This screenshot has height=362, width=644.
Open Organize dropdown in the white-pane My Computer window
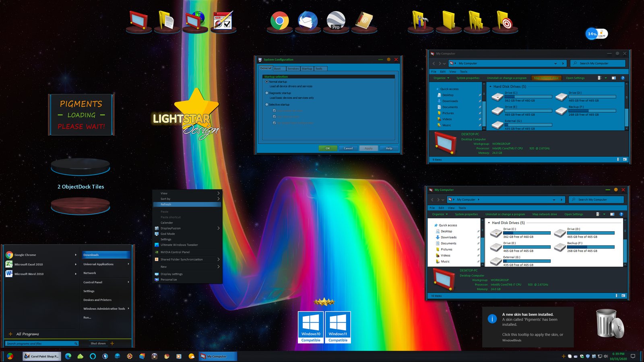(440, 214)
